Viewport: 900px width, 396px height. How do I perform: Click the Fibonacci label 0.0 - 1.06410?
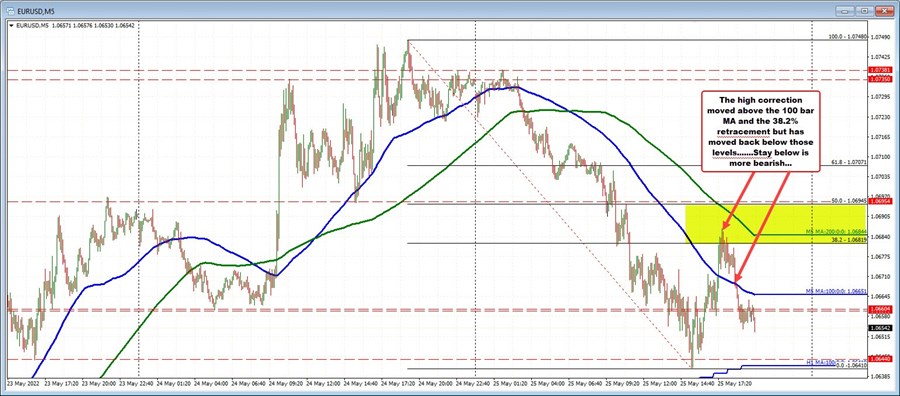[851, 366]
